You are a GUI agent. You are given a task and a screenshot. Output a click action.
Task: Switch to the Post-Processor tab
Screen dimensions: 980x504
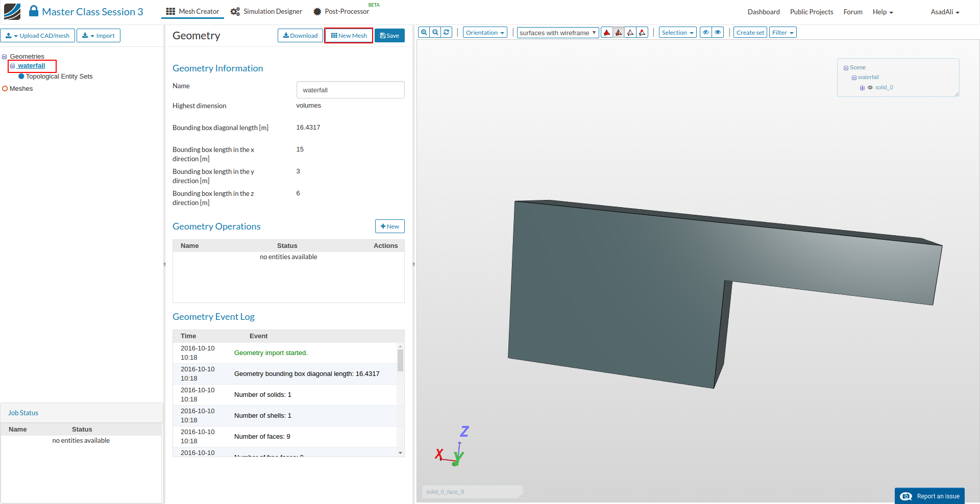pos(341,11)
